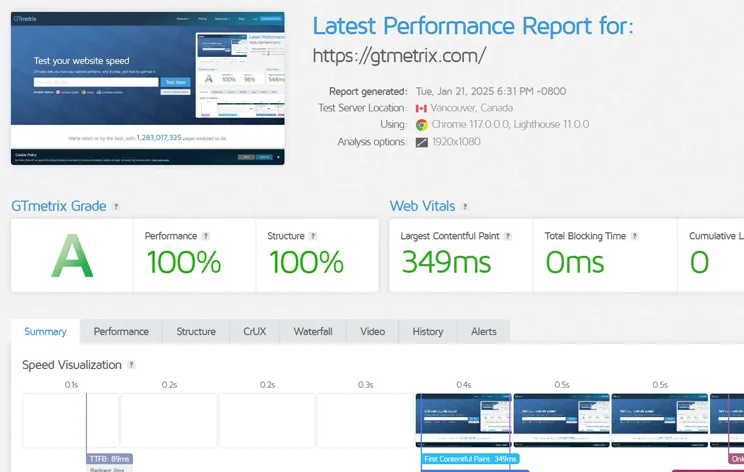
Task: Show help for Largest Contentful Paint
Action: point(508,237)
